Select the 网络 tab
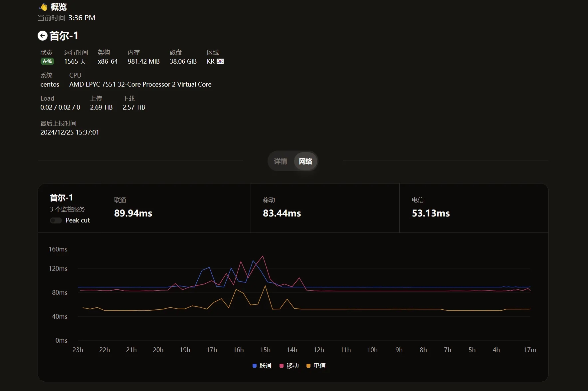Viewport: 588px width, 391px height. click(x=305, y=162)
